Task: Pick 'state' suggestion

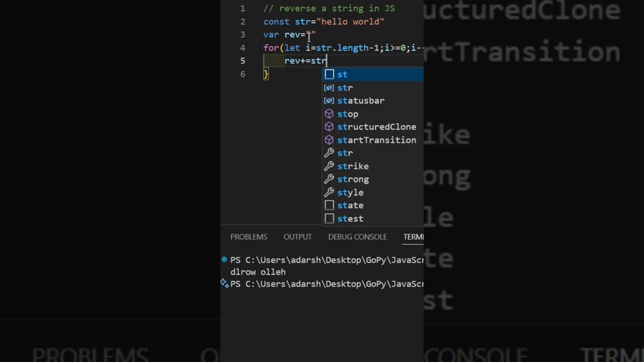Action: pos(373,205)
